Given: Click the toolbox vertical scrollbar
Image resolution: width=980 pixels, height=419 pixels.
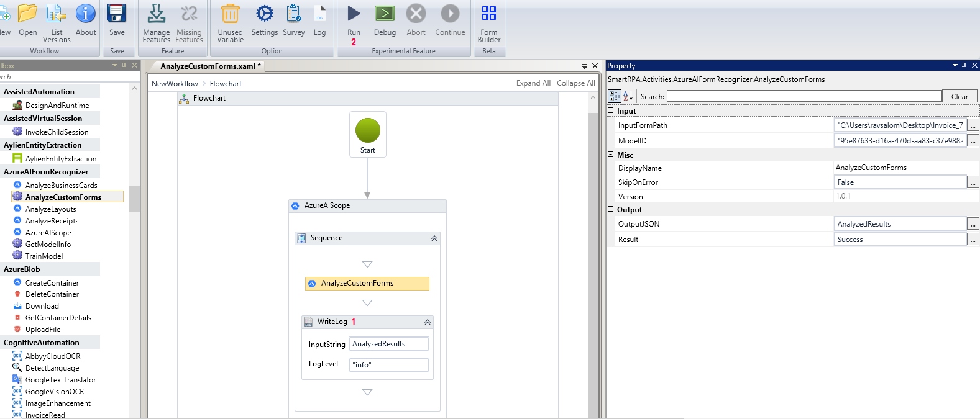Looking at the screenshot, I should coord(134,199).
